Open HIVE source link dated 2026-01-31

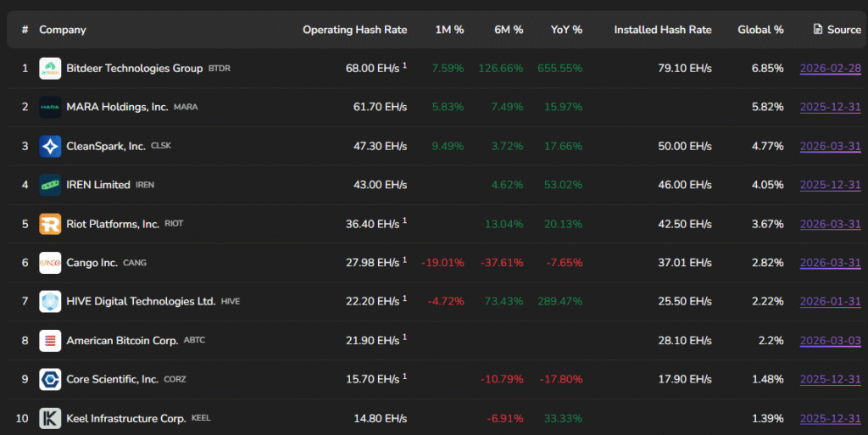tap(830, 302)
